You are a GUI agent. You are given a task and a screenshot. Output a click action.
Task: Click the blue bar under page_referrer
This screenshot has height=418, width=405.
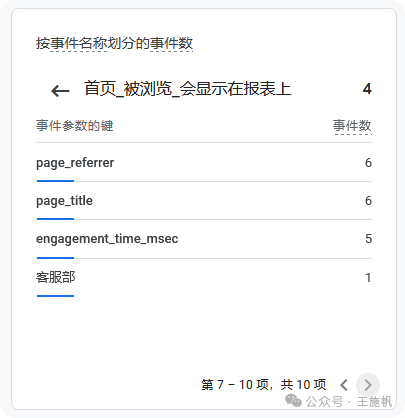(55, 181)
